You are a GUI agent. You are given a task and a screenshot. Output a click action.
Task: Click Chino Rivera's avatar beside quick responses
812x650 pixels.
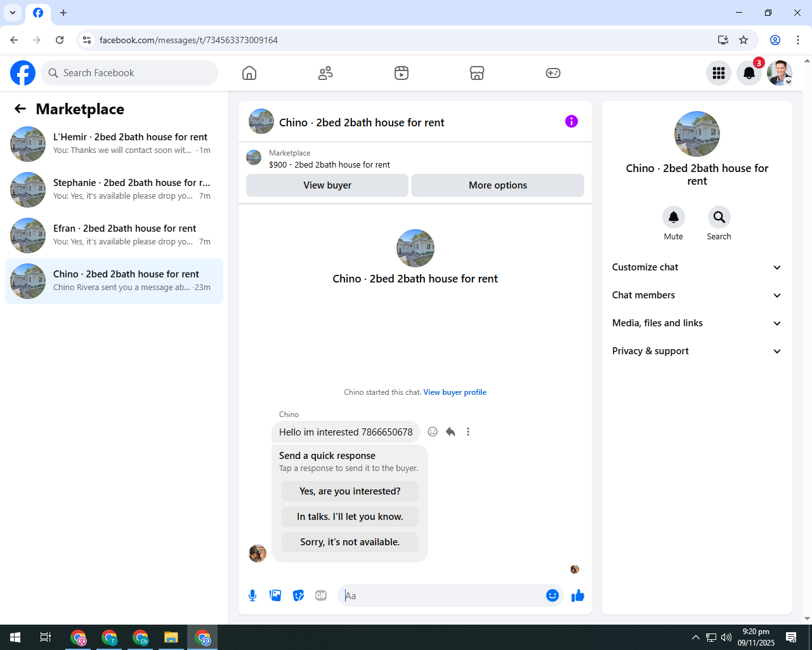(x=258, y=554)
